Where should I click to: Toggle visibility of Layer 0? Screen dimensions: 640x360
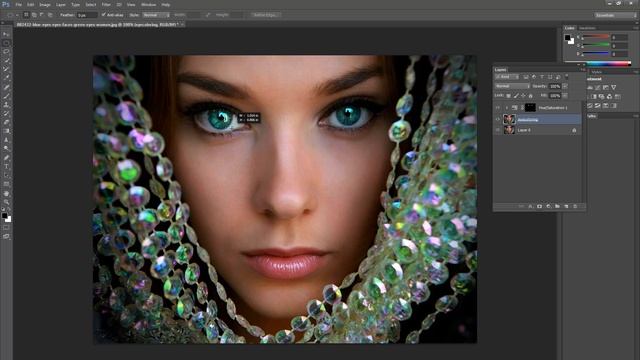[x=498, y=130]
